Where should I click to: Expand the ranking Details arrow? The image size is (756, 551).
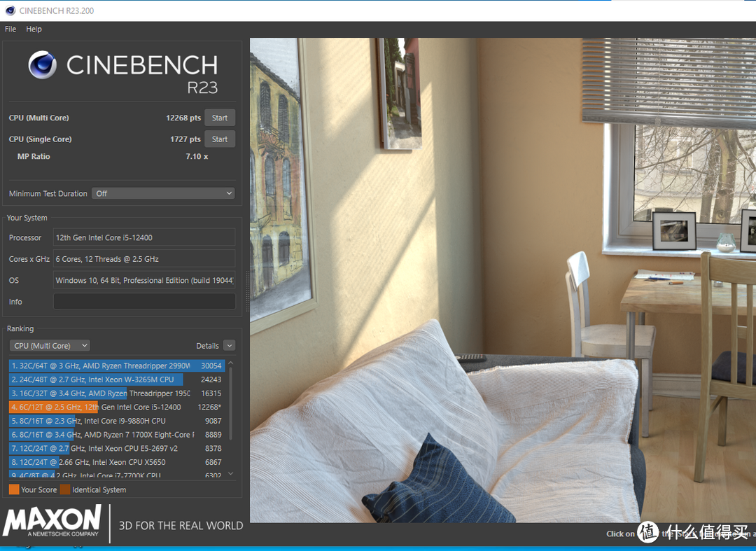(x=230, y=346)
